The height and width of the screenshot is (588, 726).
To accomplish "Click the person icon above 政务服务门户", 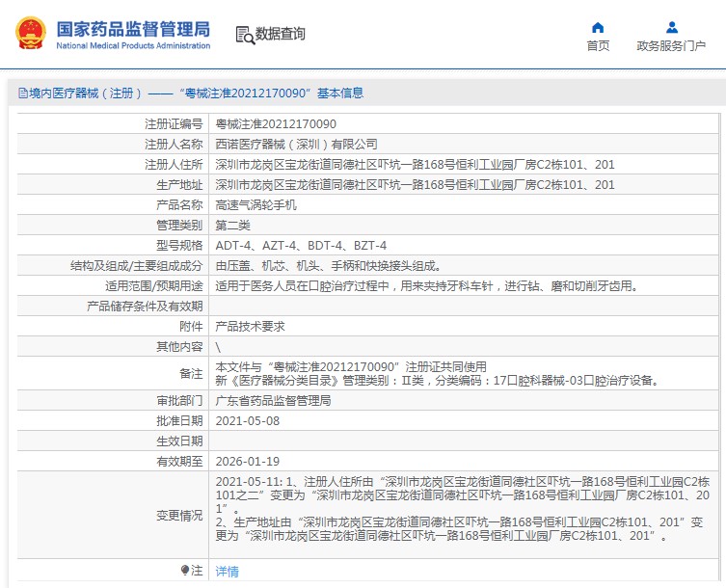I will [x=671, y=27].
